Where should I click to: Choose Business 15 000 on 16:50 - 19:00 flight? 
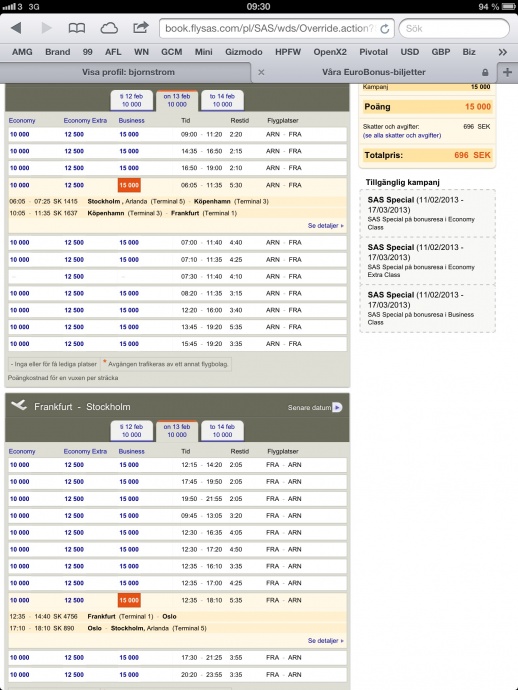(x=129, y=168)
